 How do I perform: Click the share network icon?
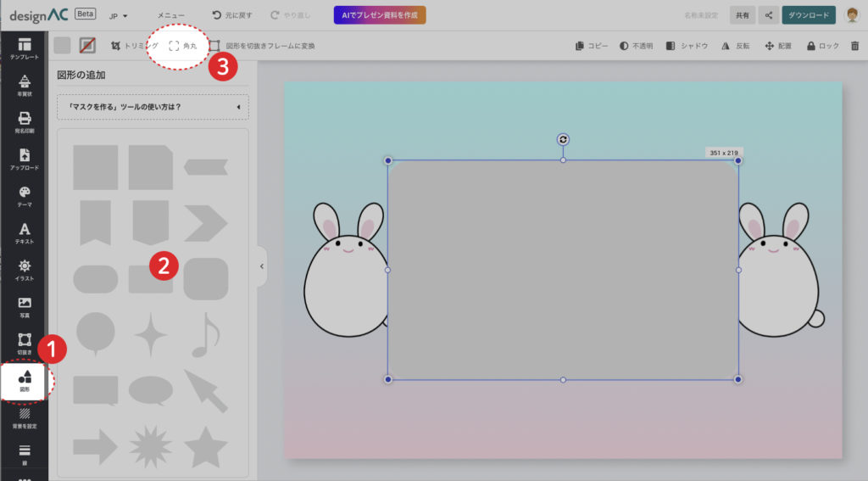(x=769, y=15)
